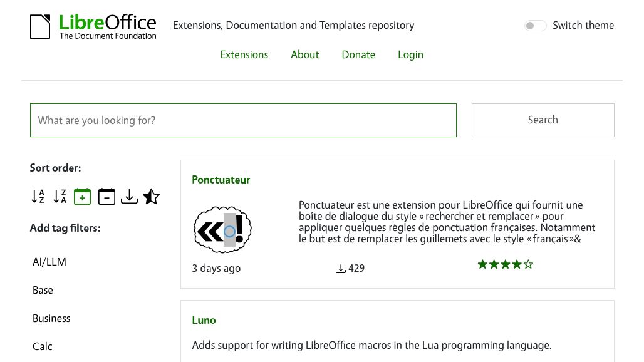
Task: Sort by oldest date calendar-minus icon
Action: 106,197
